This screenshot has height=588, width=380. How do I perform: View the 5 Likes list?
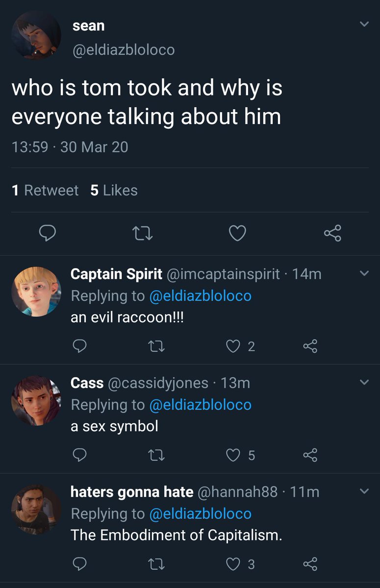pyautogui.click(x=114, y=190)
